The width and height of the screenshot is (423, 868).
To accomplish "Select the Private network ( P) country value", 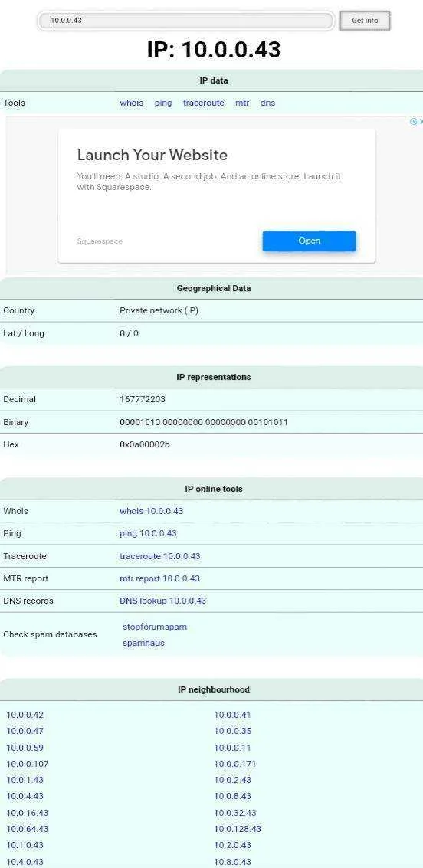I will click(159, 310).
